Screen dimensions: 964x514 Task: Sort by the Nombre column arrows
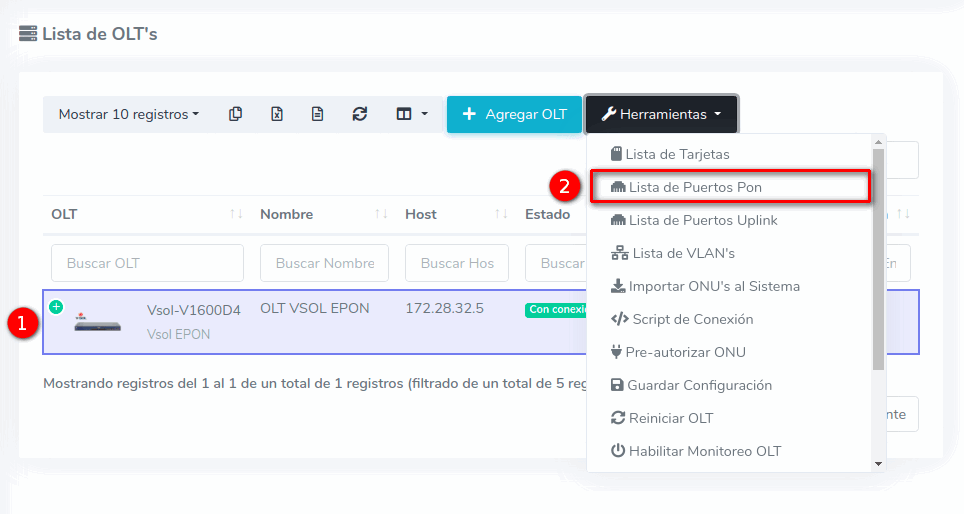[381, 214]
